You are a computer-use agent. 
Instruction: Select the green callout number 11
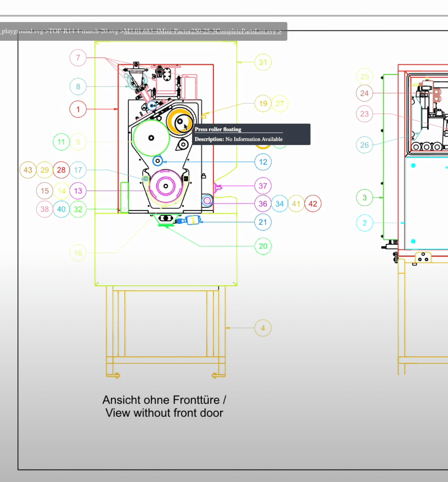61,142
